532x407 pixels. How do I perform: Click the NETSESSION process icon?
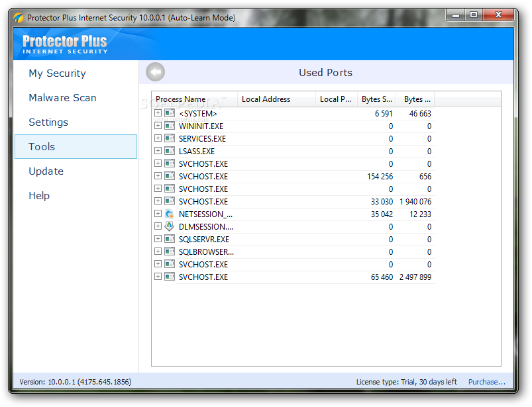pyautogui.click(x=170, y=214)
